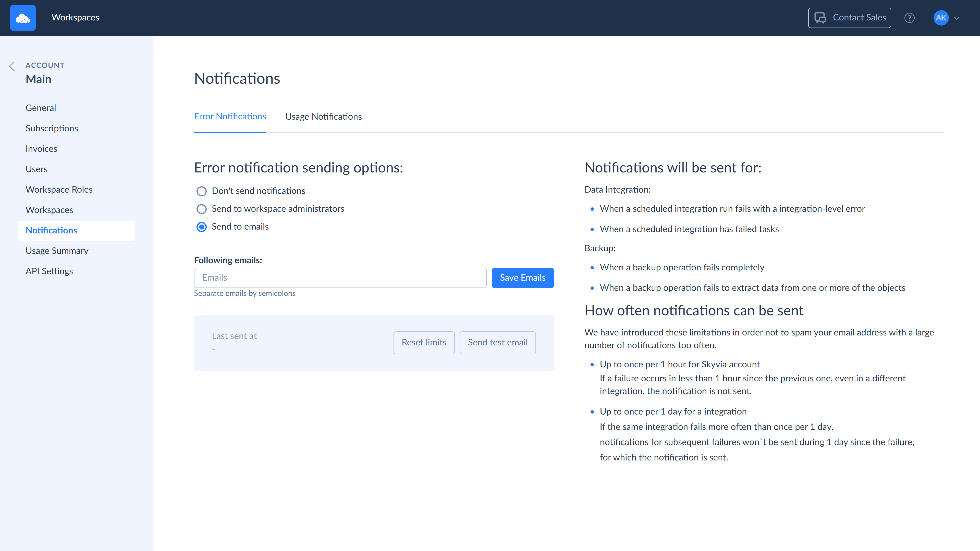Click the Skyvia cloud logo icon
This screenshot has width=980, height=551.
[23, 18]
